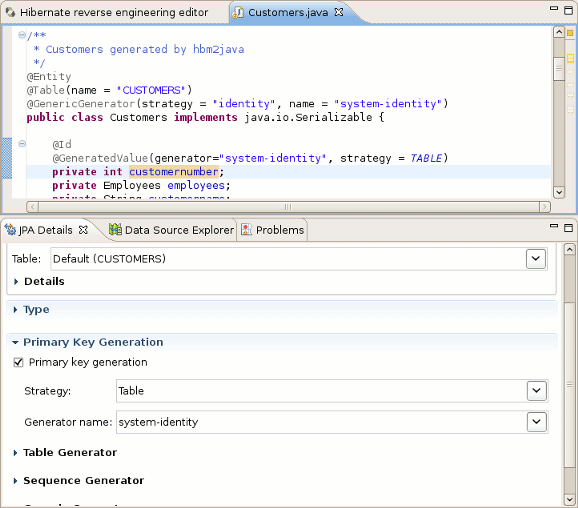Click the class name Customers in declaration
Viewport: 578px width, 508px height.
click(x=139, y=118)
